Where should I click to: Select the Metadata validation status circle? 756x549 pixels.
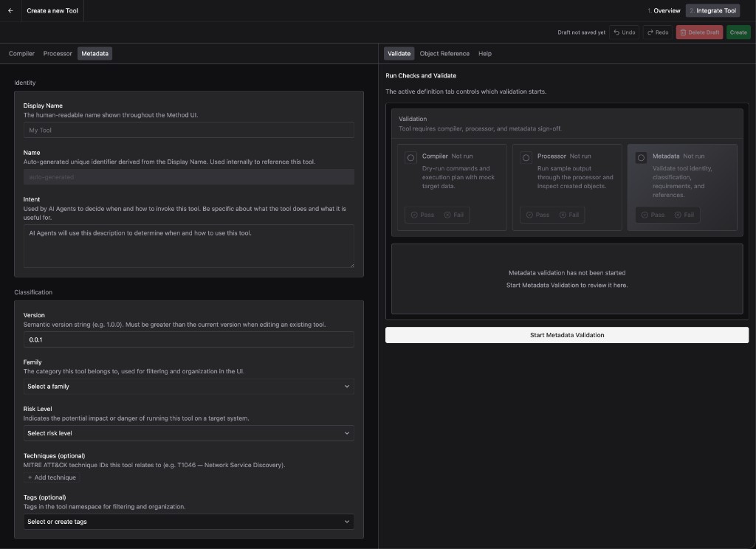[641, 158]
